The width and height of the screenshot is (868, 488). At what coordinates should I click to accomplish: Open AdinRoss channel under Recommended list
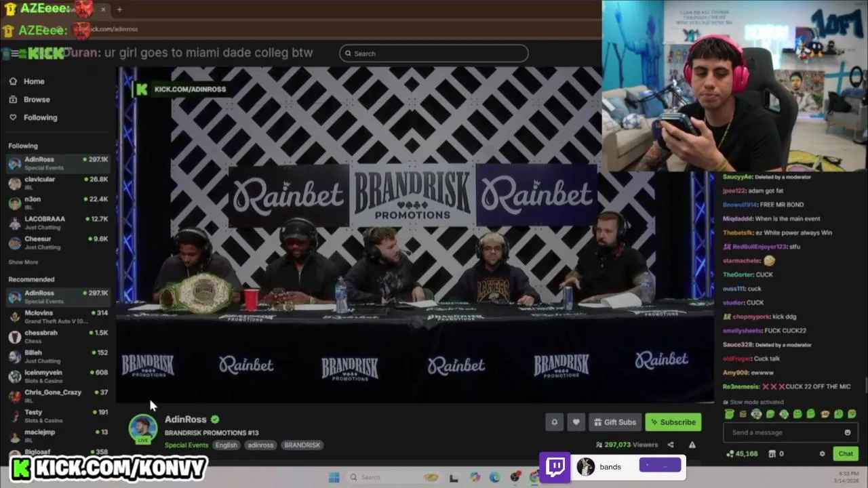(x=58, y=297)
